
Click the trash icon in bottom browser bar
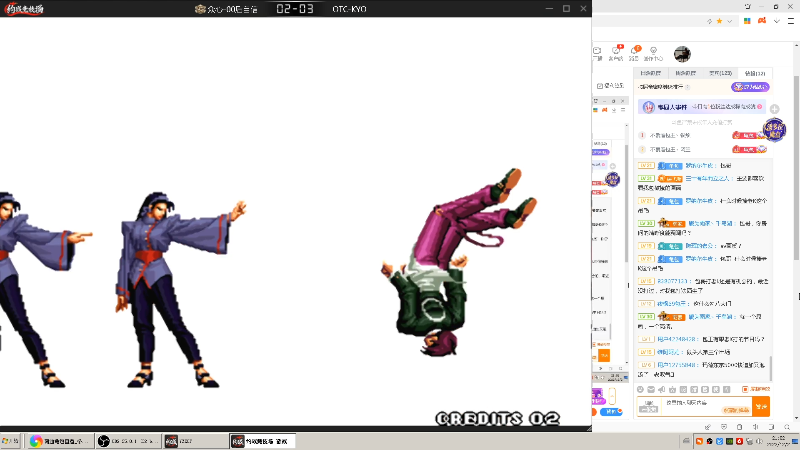coord(740,427)
